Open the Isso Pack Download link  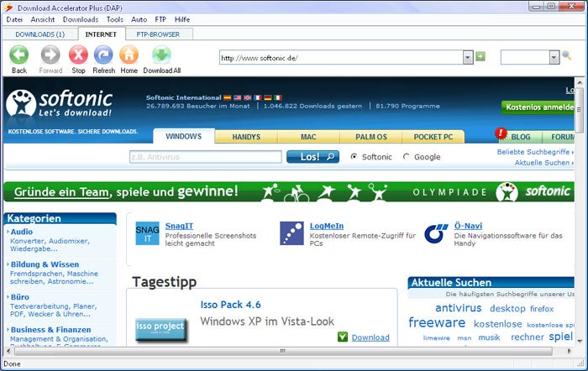pyautogui.click(x=370, y=337)
